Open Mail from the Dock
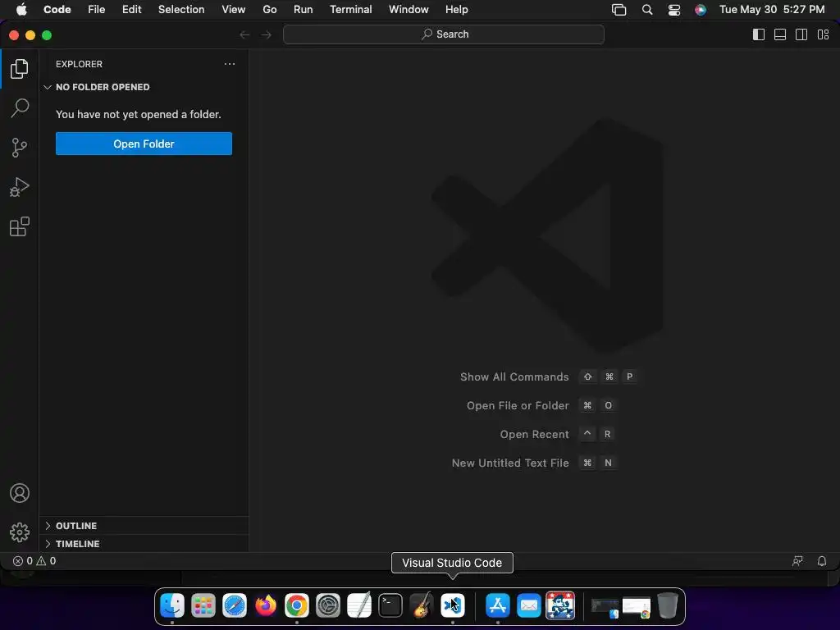 pos(529,606)
